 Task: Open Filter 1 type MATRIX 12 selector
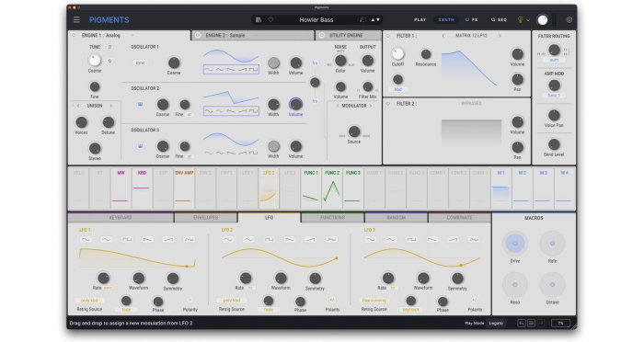471,36
